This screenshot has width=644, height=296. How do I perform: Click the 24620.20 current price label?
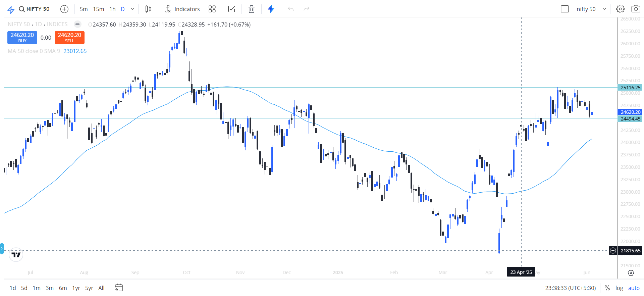[630, 112]
